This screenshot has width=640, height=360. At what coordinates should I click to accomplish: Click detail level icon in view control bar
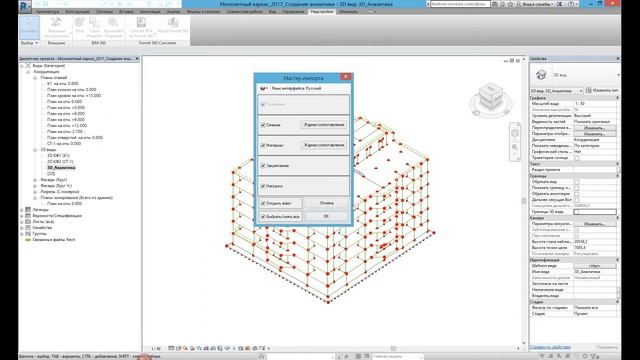[x=171, y=348]
